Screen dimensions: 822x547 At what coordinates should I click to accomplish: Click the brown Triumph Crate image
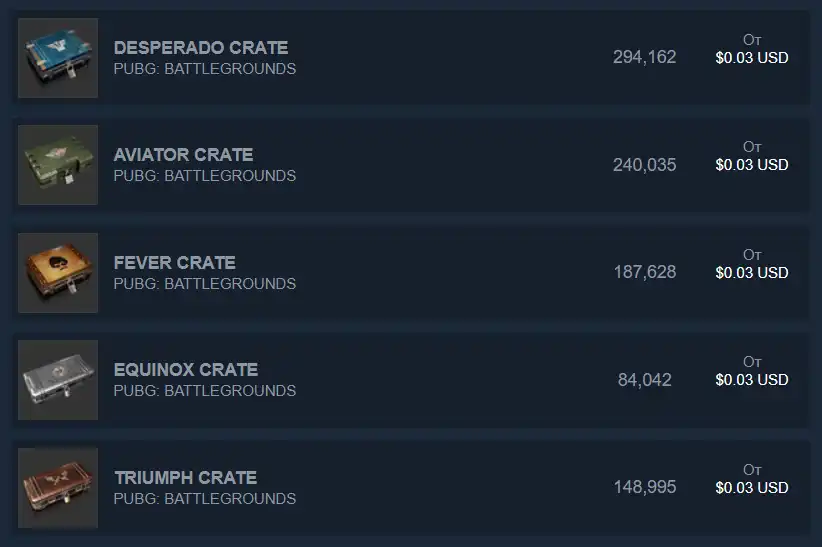pos(58,488)
